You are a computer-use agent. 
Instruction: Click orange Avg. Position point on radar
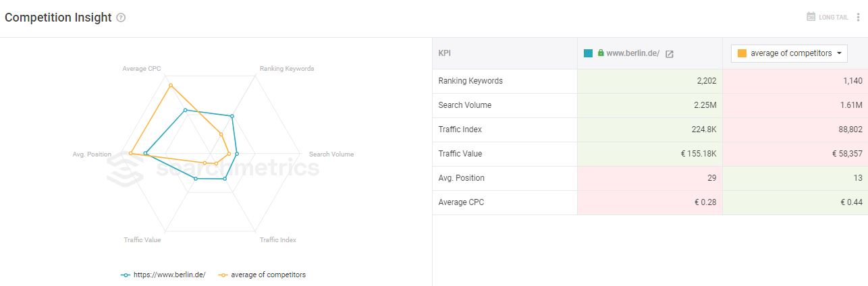coord(131,154)
